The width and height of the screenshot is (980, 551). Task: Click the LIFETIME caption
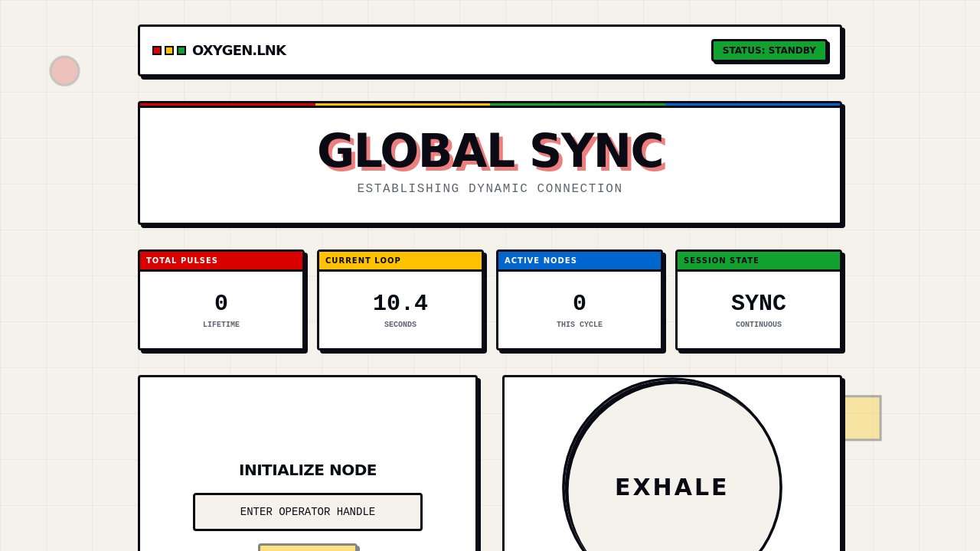pyautogui.click(x=221, y=324)
